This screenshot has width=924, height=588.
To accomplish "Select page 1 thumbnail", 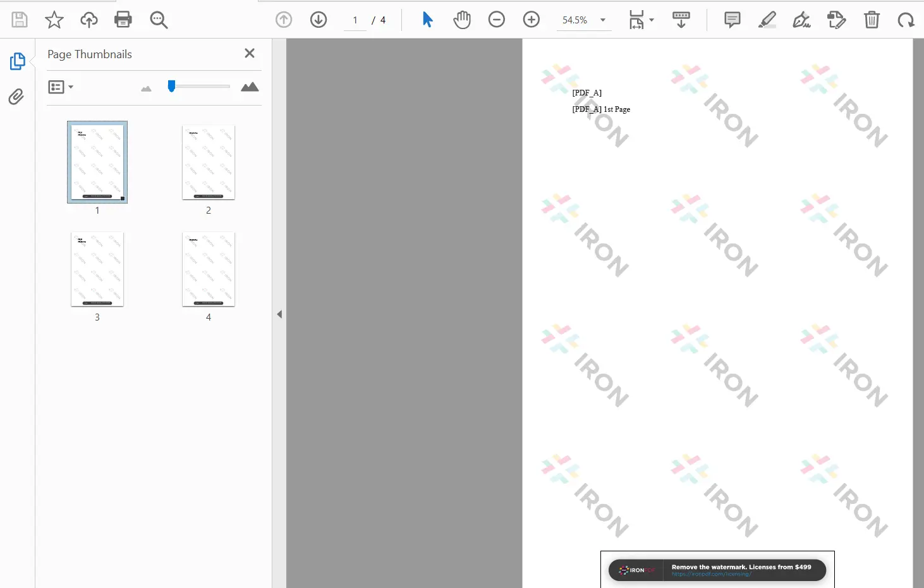I will tap(97, 162).
